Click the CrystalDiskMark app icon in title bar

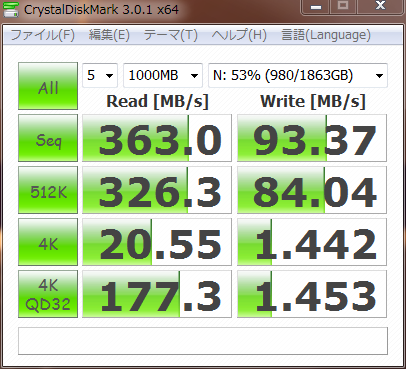click(10, 9)
